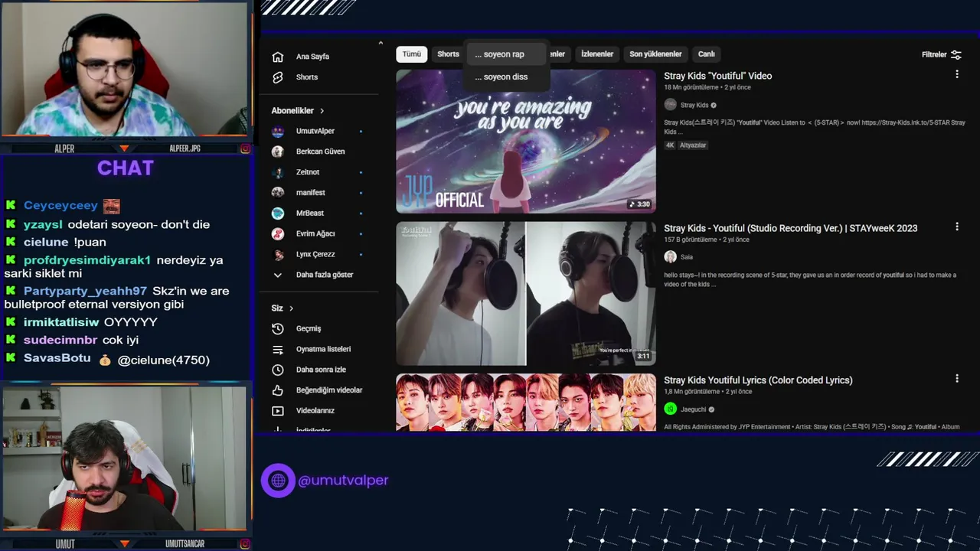Open Youtiful Studio Recording Ver. title
This screenshot has height=551, width=980.
point(790,228)
